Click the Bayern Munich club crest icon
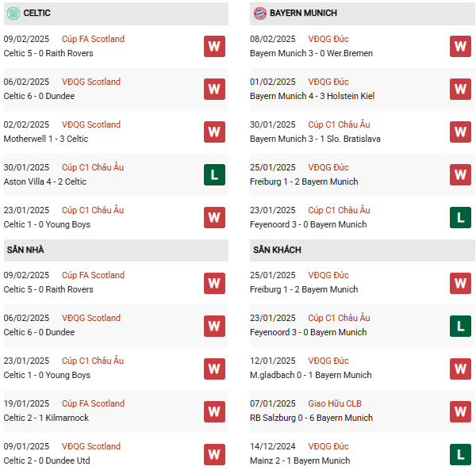The width and height of the screenshot is (476, 470). pos(259,13)
